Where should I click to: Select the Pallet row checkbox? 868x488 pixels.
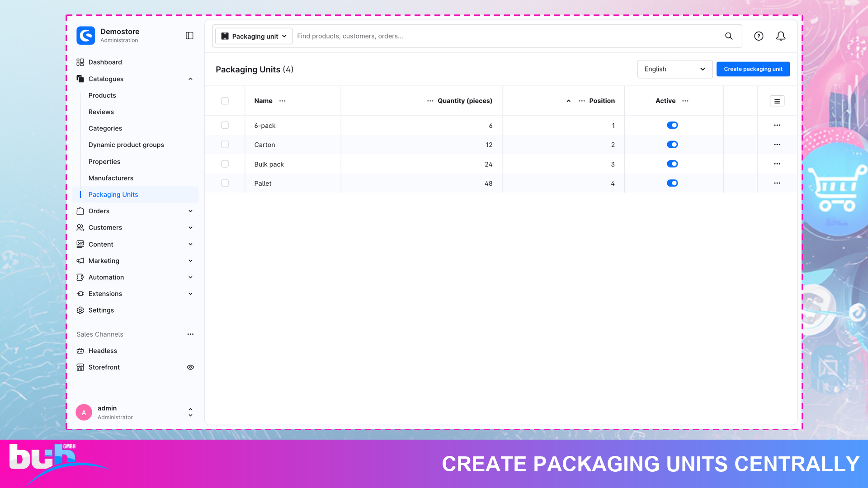coord(225,183)
